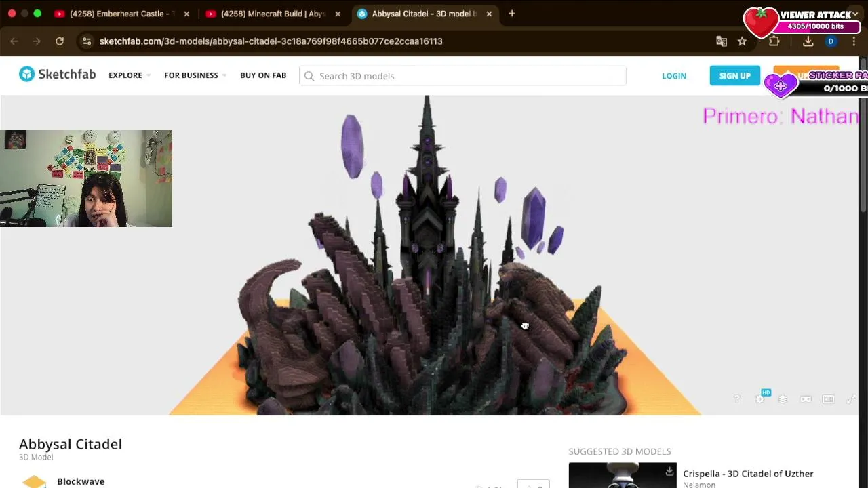This screenshot has height=488, width=868.
Task: Open the Sketchfab viewer help icon
Action: click(x=737, y=399)
